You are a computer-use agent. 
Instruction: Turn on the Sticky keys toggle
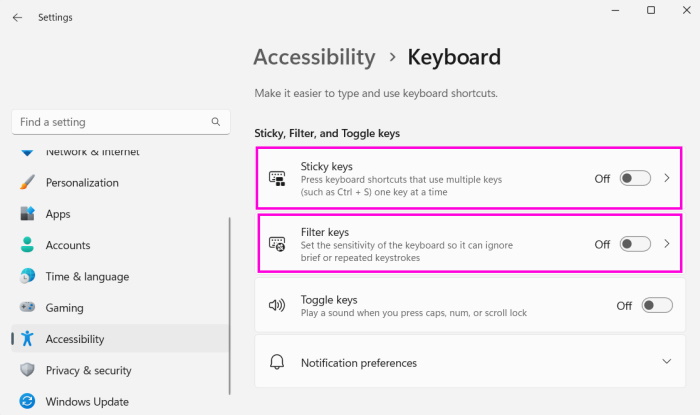tap(634, 179)
